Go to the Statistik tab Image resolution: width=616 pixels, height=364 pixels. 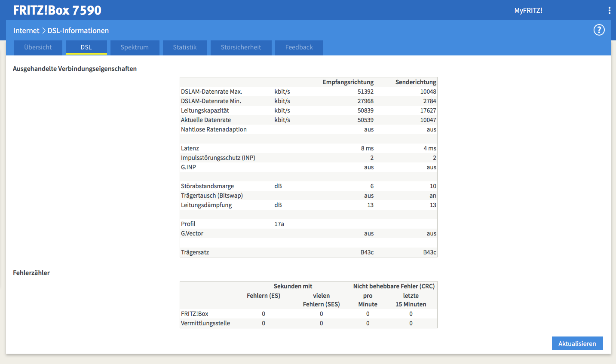click(x=185, y=47)
